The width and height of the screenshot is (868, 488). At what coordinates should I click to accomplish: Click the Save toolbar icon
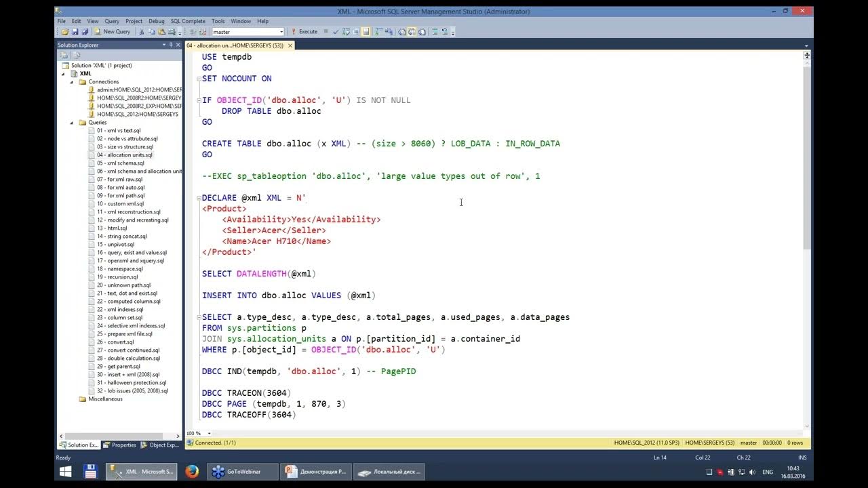click(x=75, y=32)
